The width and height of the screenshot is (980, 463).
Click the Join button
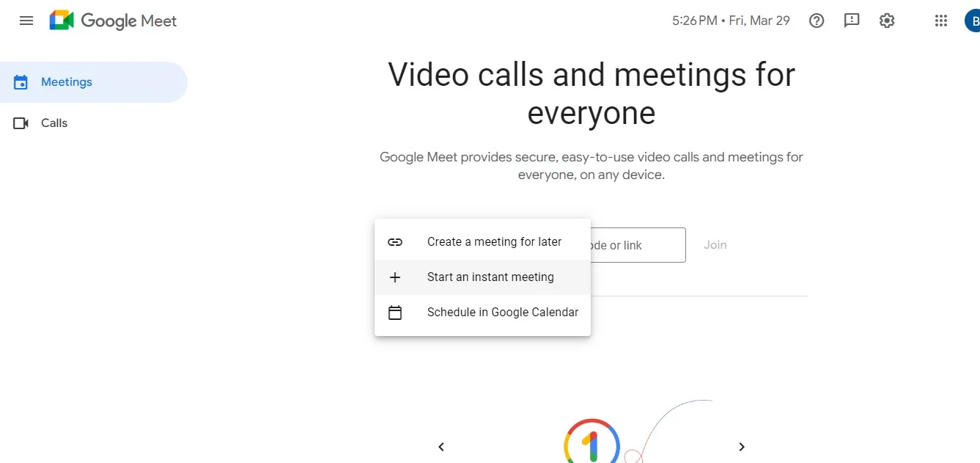click(x=715, y=245)
